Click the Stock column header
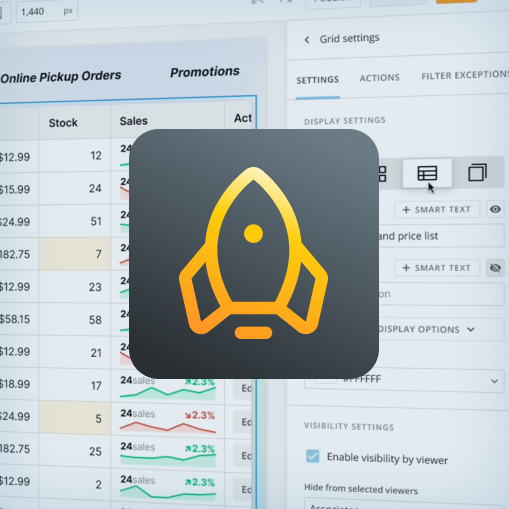 pyautogui.click(x=63, y=123)
